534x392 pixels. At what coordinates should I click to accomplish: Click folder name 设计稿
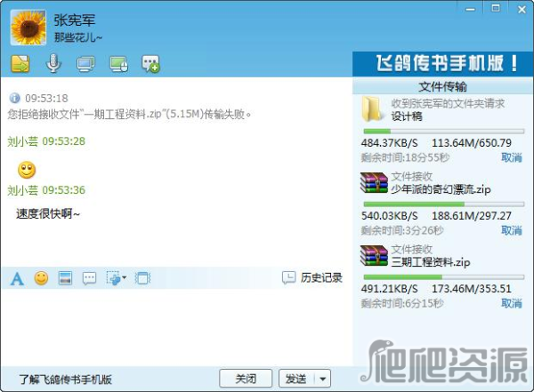(x=407, y=116)
